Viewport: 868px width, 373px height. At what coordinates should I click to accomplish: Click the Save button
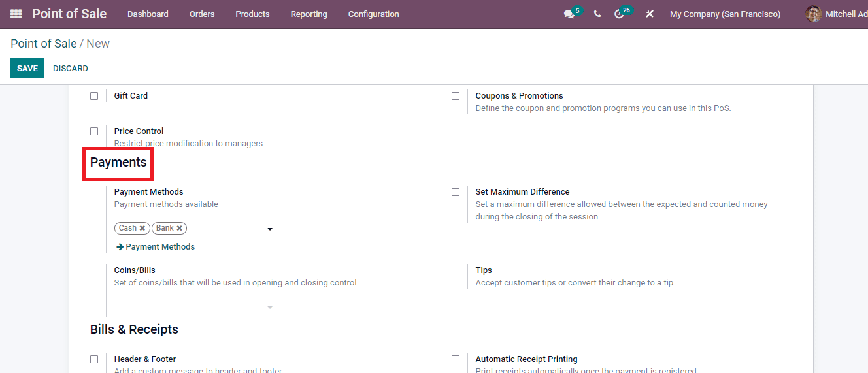click(x=27, y=69)
